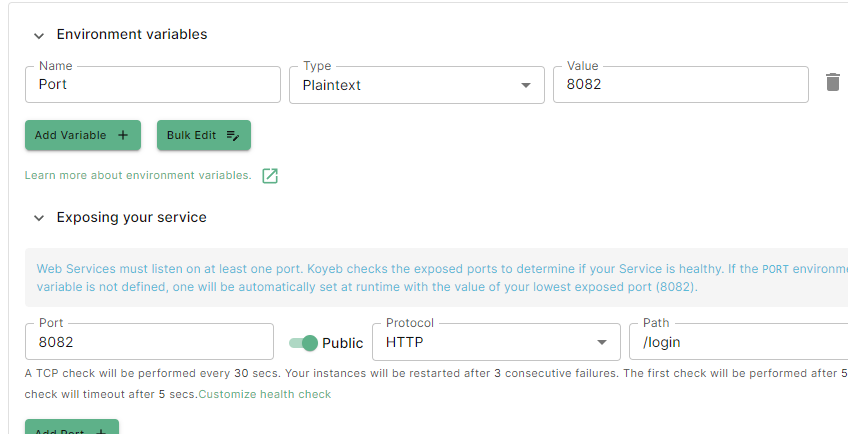The width and height of the screenshot is (848, 434).
Task: Delete the Port environment variable
Action: tap(832, 83)
